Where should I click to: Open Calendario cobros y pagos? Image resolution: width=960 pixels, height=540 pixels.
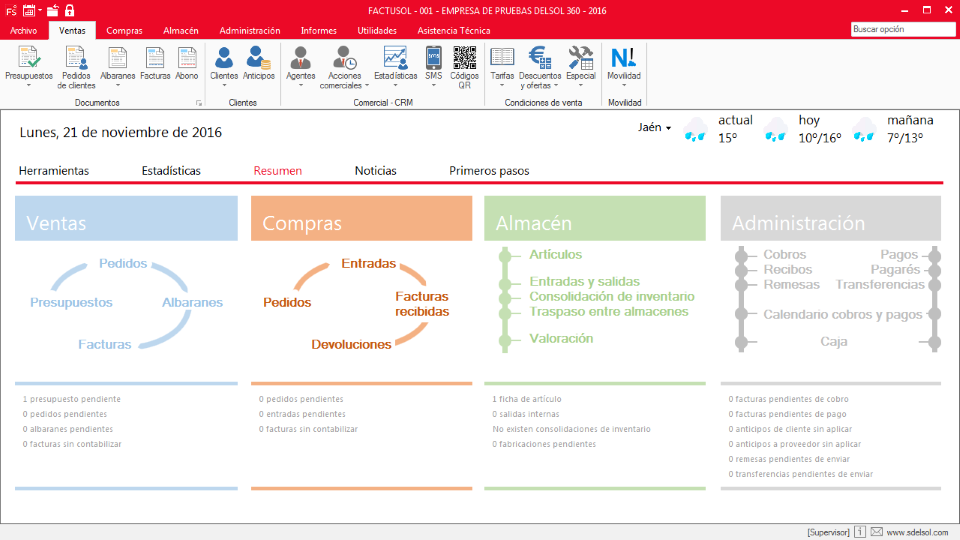click(x=842, y=315)
